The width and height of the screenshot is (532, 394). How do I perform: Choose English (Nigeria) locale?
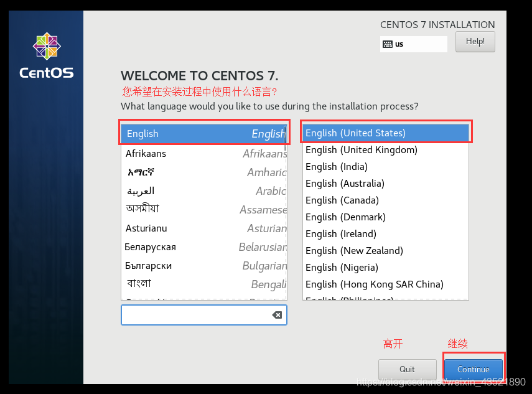pyautogui.click(x=386, y=268)
